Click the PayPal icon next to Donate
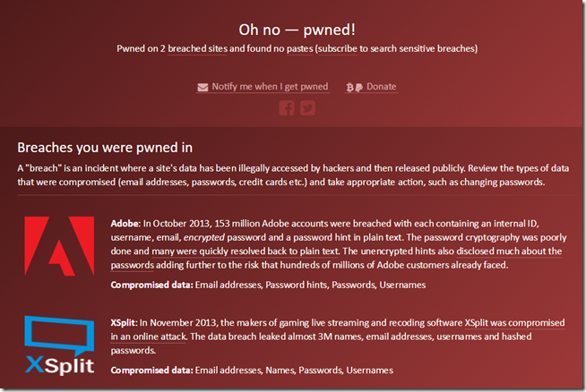586x392 pixels. (x=358, y=88)
